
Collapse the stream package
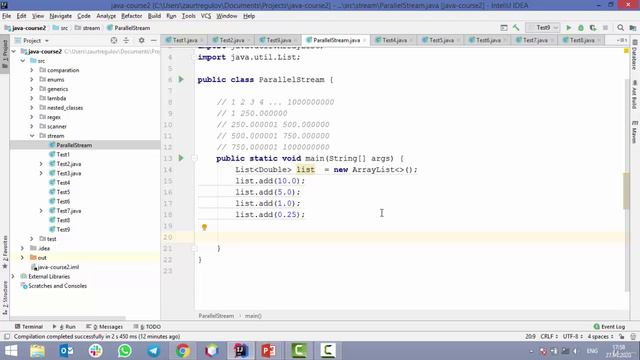click(x=32, y=136)
